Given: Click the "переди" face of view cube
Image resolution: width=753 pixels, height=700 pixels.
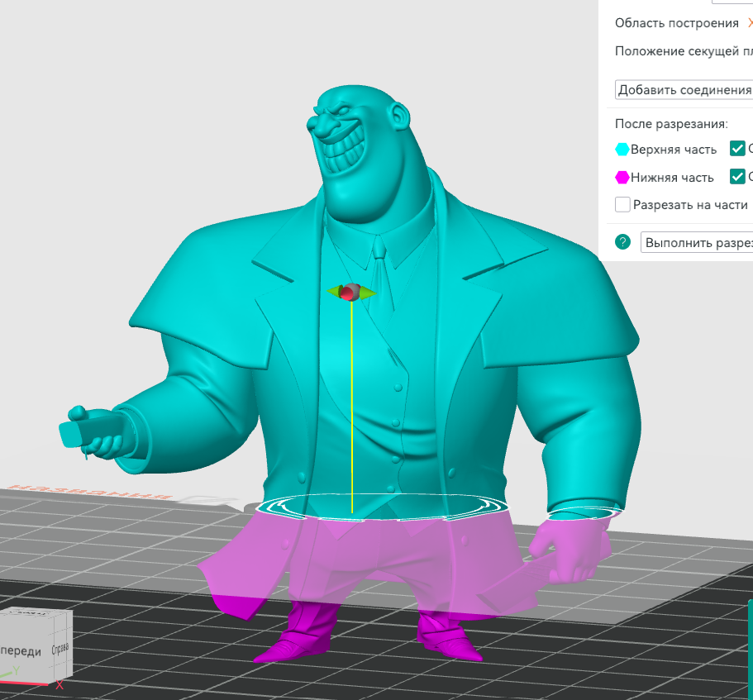Looking at the screenshot, I should [x=23, y=647].
